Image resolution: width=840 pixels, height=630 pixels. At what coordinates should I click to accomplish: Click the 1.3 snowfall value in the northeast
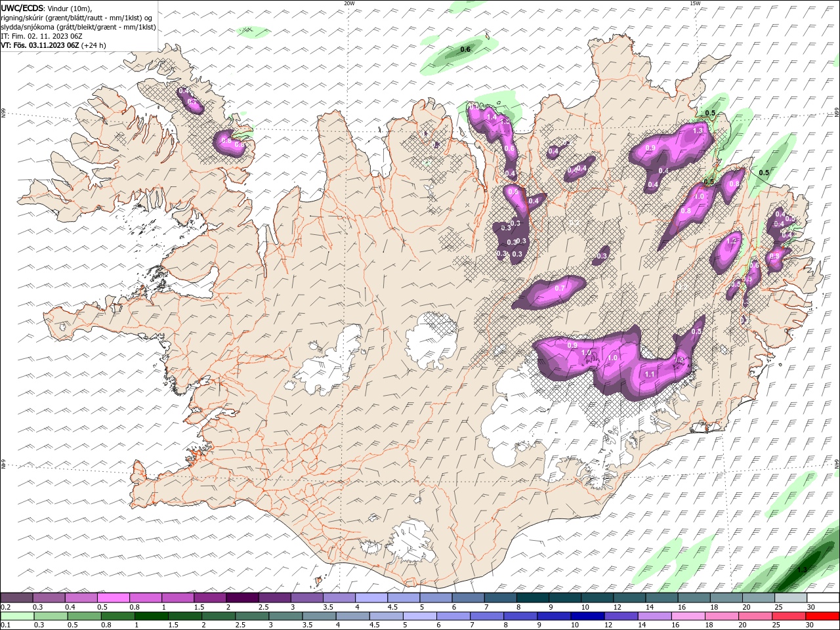pyautogui.click(x=698, y=131)
